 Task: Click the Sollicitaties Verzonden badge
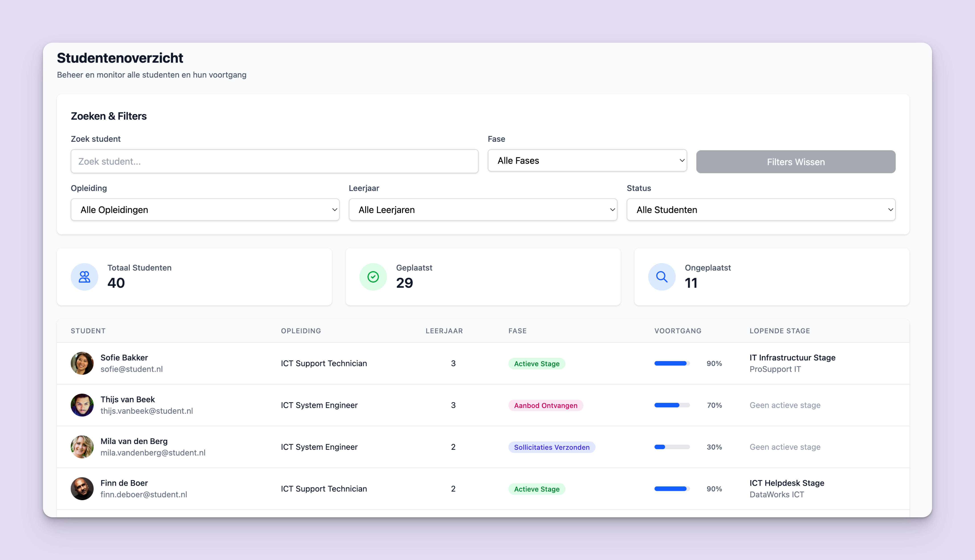552,447
